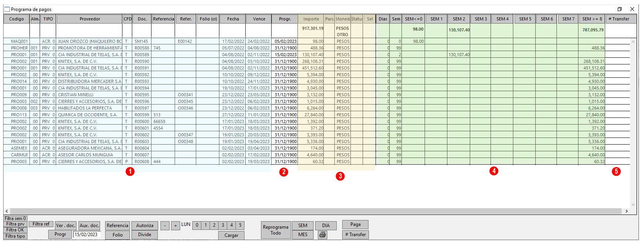Click the vertical scrollbar up arrow

[x=633, y=41]
